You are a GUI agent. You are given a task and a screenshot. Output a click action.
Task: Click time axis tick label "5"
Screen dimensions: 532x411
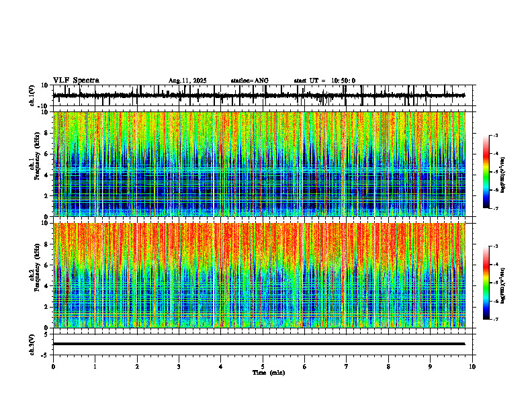click(x=263, y=367)
